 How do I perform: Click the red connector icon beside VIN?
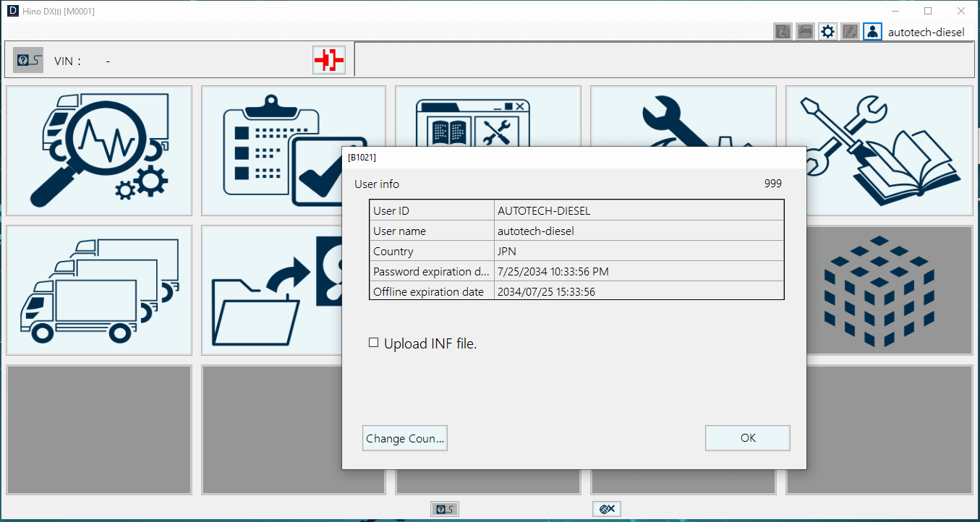329,60
